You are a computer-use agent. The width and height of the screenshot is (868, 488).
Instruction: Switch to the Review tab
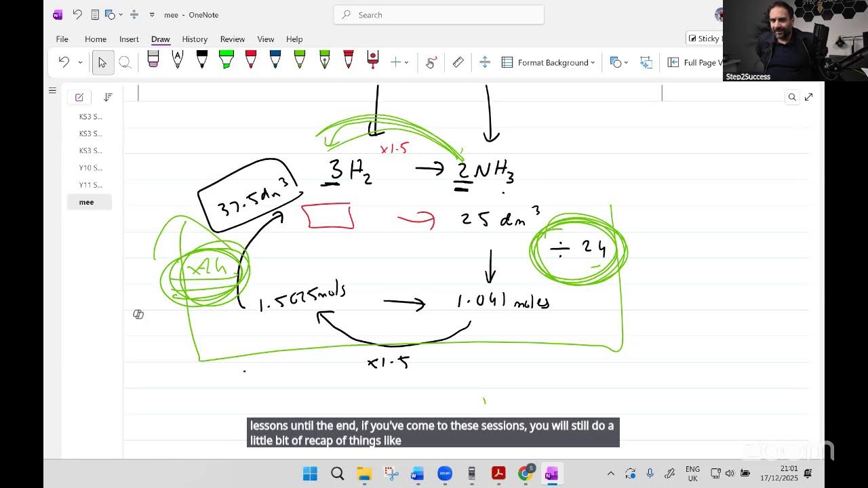pos(233,39)
